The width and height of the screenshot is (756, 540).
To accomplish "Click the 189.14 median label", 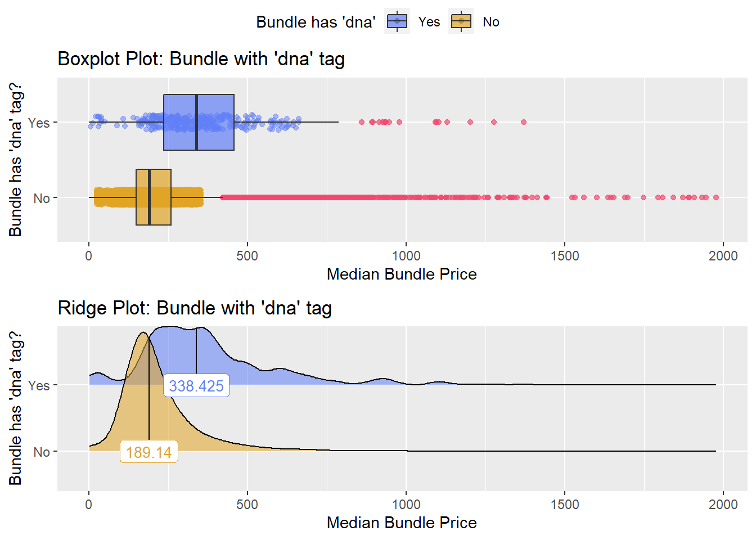I will coord(149,452).
